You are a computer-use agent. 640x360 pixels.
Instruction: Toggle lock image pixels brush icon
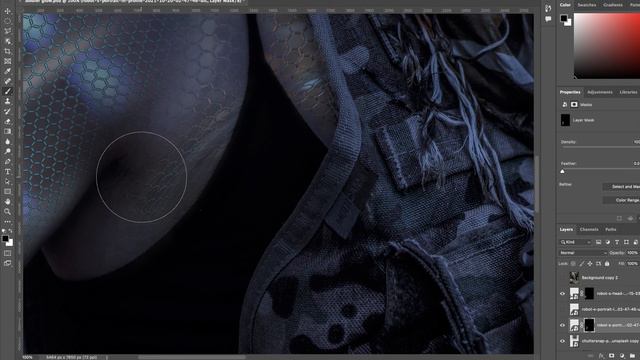pyautogui.click(x=582, y=264)
